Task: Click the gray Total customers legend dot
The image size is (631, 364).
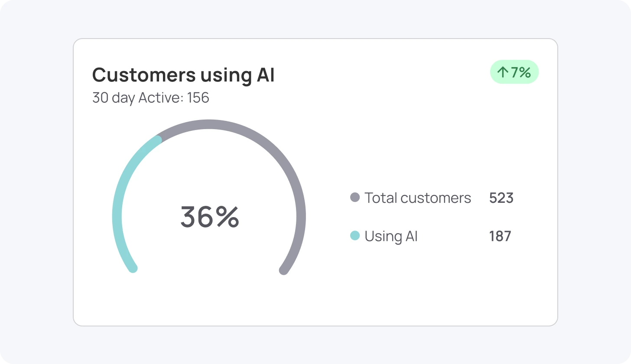Action: 355,198
